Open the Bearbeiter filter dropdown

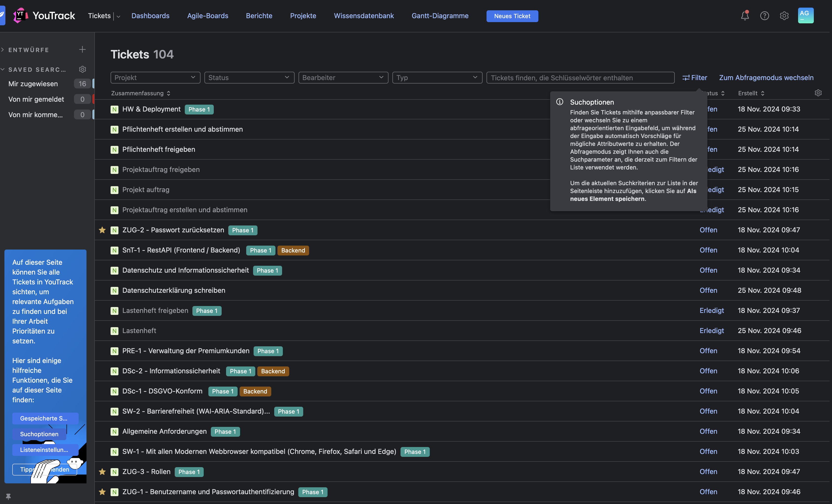pos(343,78)
